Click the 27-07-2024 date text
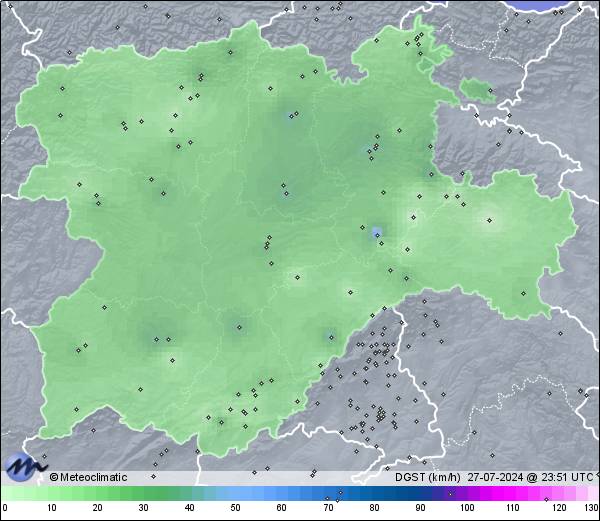 point(495,477)
